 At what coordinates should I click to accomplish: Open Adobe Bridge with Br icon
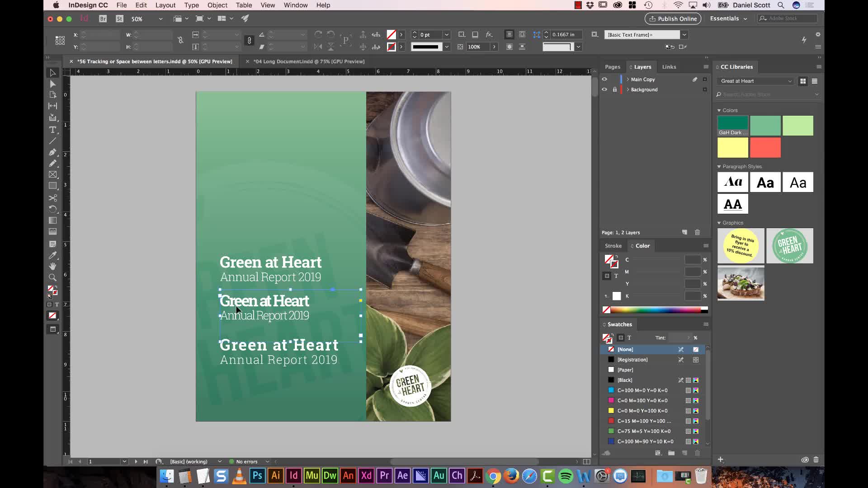point(103,19)
